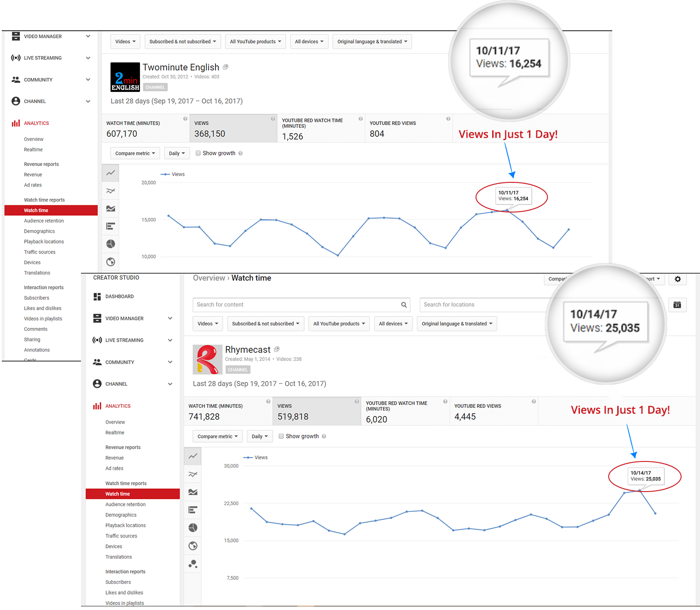Screen dimensions: 700x610
Task: Open Audience retention in Rhymecast sidebar
Action: [x=126, y=505]
